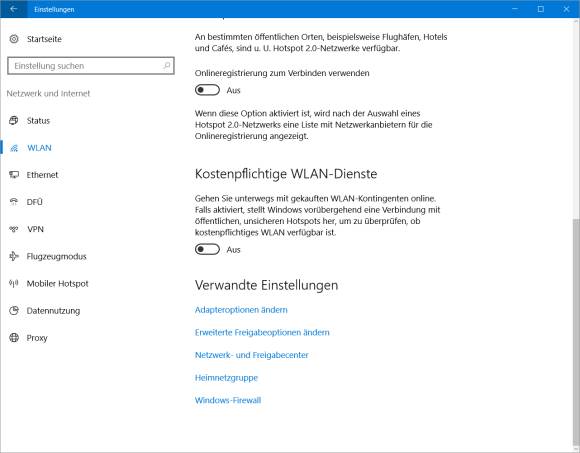Select the Proxy globe icon
This screenshot has width=580, height=453.
(x=14, y=338)
